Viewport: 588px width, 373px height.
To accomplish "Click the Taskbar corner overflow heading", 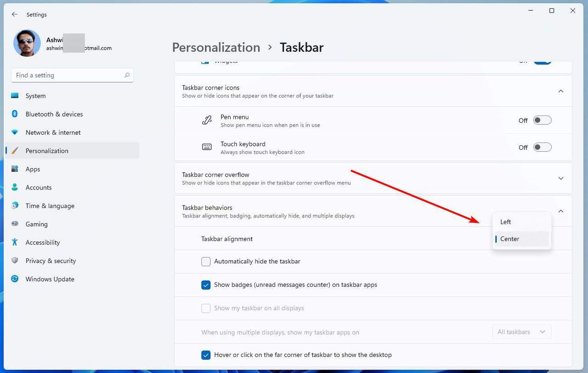I will pos(216,175).
